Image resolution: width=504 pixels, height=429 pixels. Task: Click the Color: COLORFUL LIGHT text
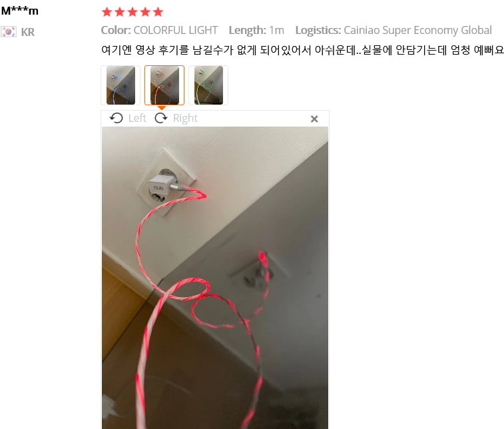coord(159,30)
